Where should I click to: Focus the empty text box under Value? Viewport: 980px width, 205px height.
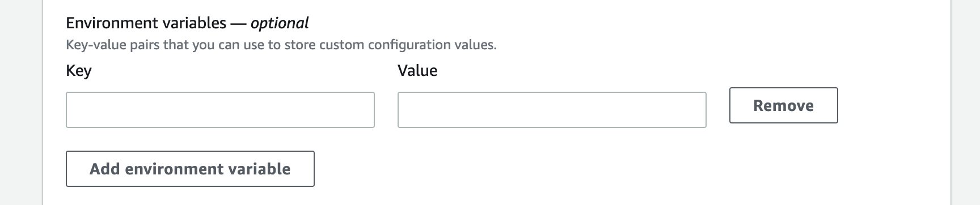point(552,110)
